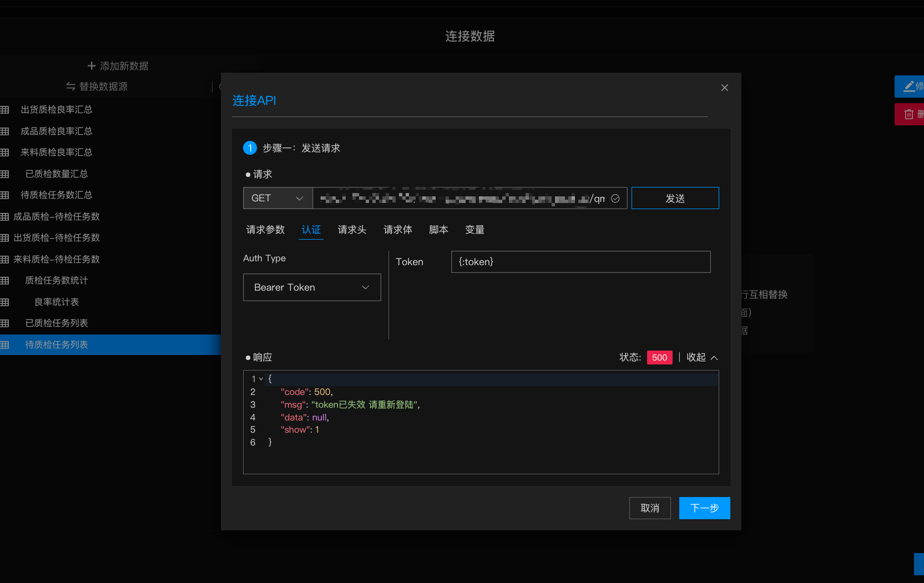Click the plus icon for 添加新数据

click(x=92, y=66)
